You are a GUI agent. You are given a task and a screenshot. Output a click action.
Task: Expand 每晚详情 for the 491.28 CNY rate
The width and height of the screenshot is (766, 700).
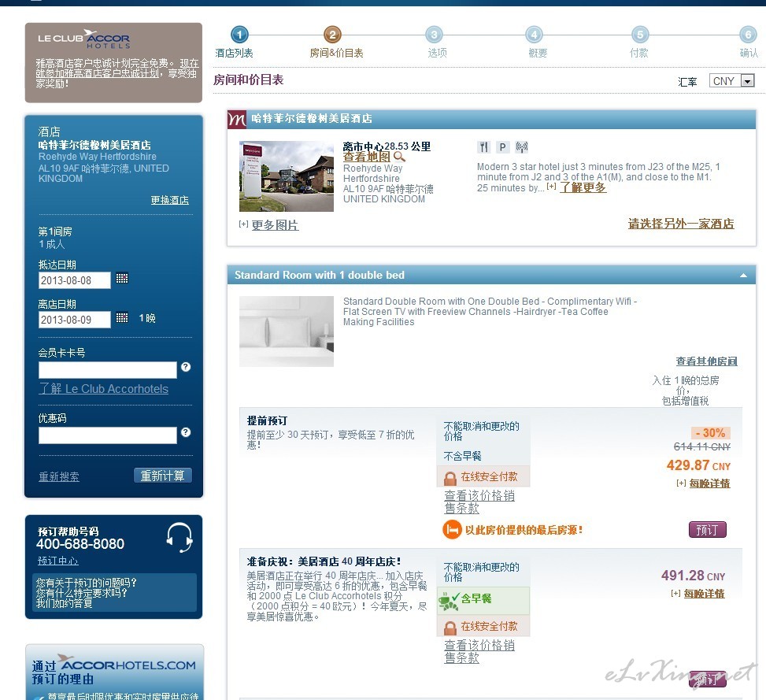coord(704,594)
